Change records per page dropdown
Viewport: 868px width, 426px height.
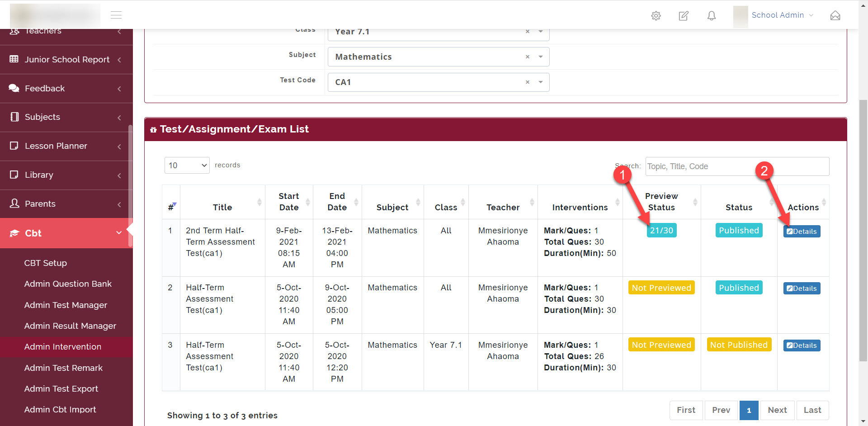tap(187, 166)
